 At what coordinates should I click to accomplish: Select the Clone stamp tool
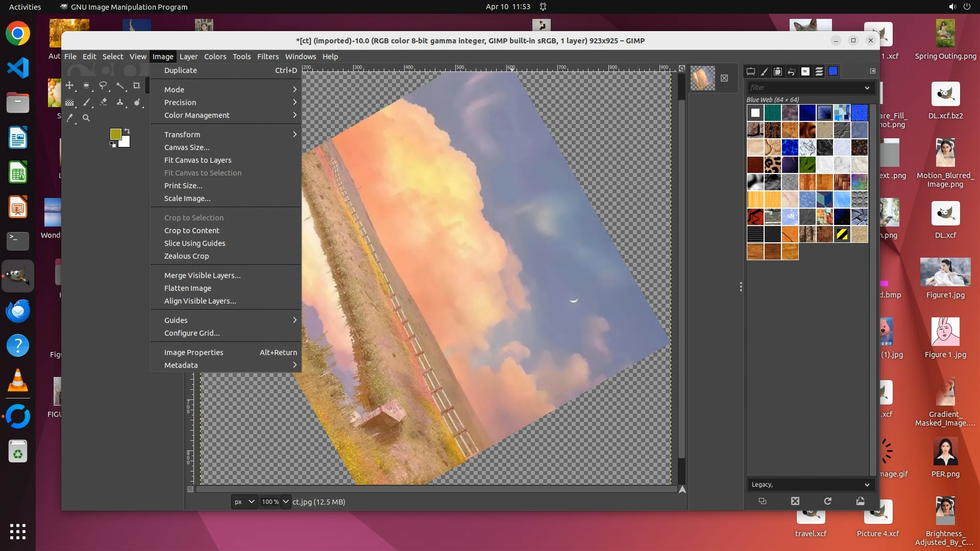(x=120, y=102)
